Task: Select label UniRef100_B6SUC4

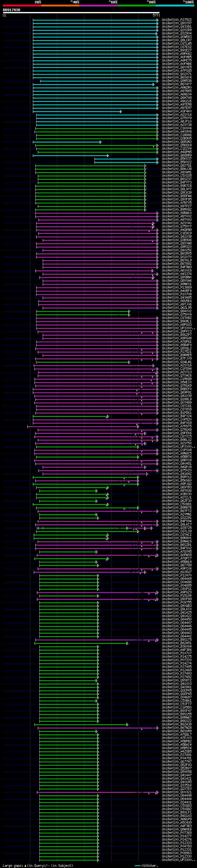Action: 177,78
